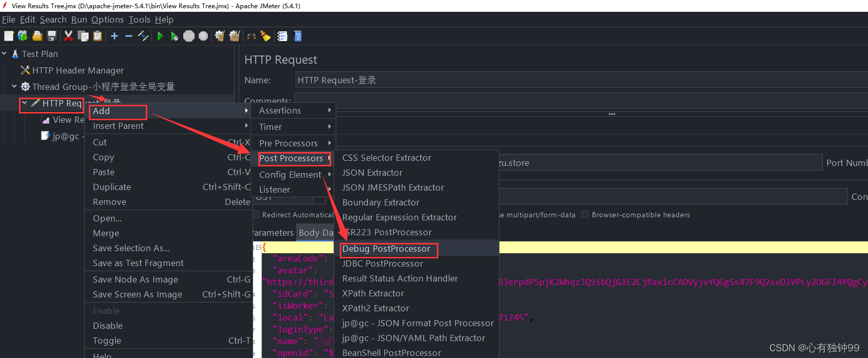Select Boundary Extractor entry
Screen dimensions: 868x358
[x=417, y=202]
